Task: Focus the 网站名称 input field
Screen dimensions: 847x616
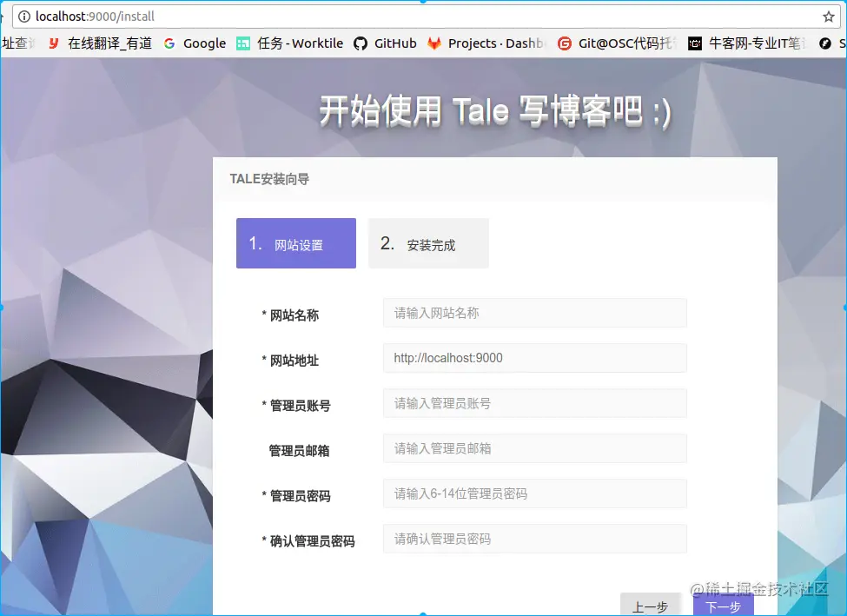Action: [x=535, y=313]
